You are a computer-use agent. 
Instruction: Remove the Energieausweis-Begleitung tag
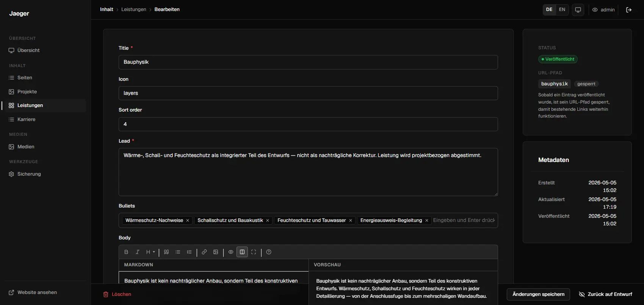coord(427,220)
